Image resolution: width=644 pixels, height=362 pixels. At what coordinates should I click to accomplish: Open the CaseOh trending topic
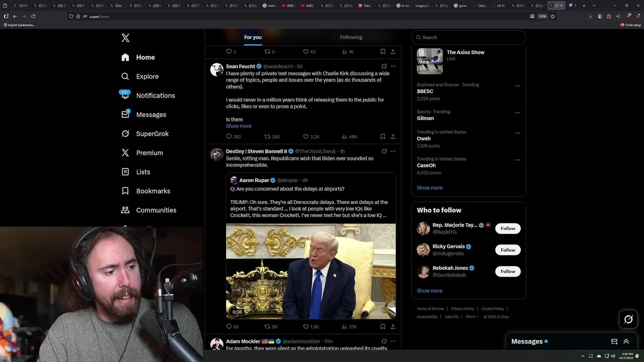coord(426,165)
